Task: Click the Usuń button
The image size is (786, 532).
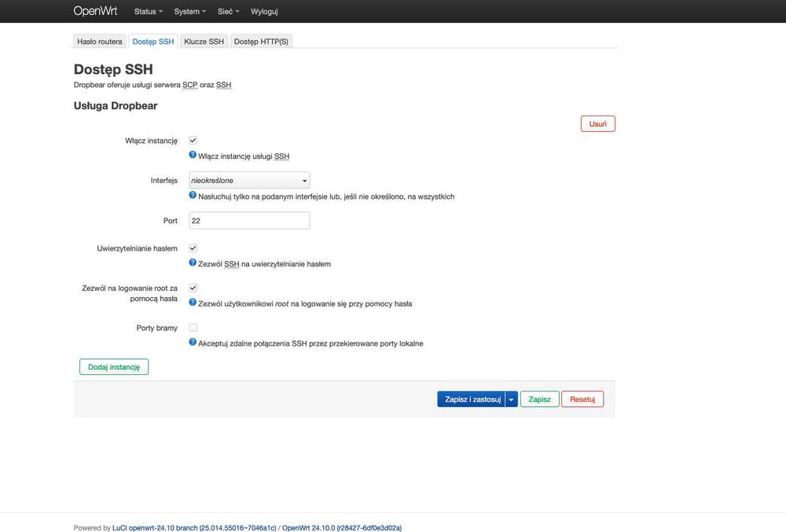Action: point(597,123)
